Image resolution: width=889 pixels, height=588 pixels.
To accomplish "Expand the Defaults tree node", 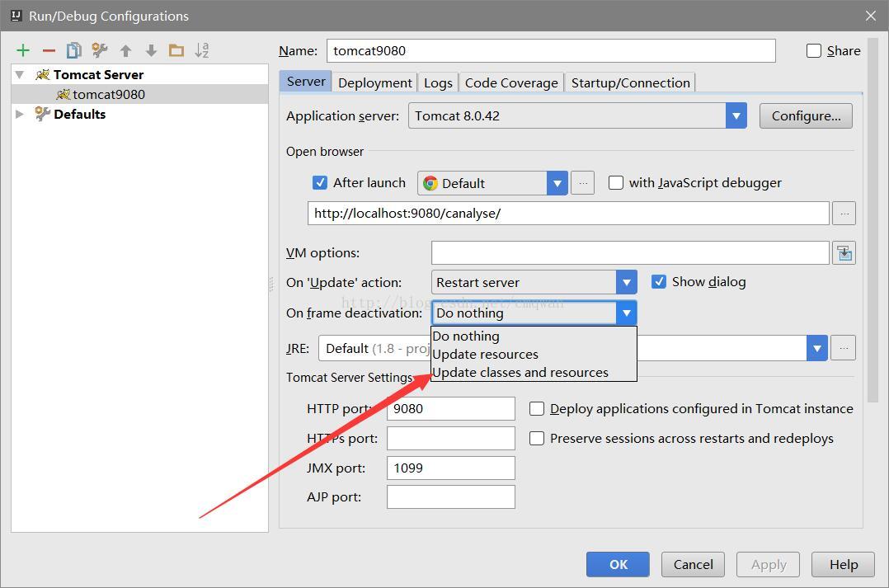I will tap(20, 114).
